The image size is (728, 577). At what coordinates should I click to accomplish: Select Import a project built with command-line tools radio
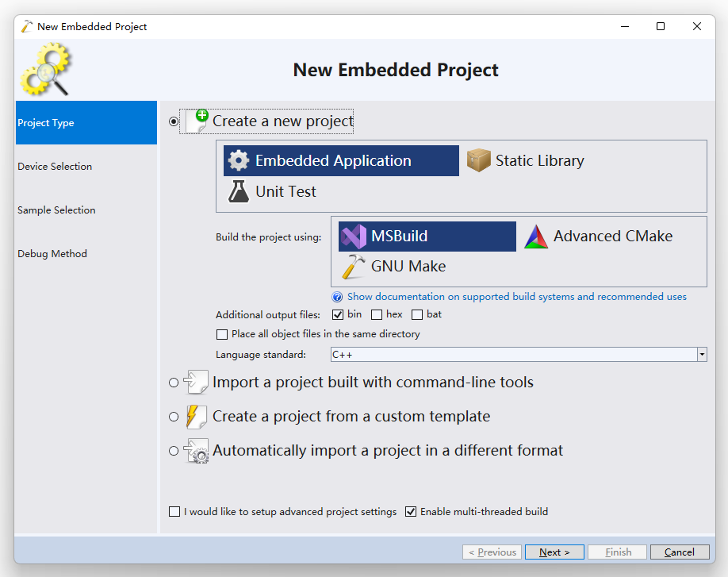174,383
